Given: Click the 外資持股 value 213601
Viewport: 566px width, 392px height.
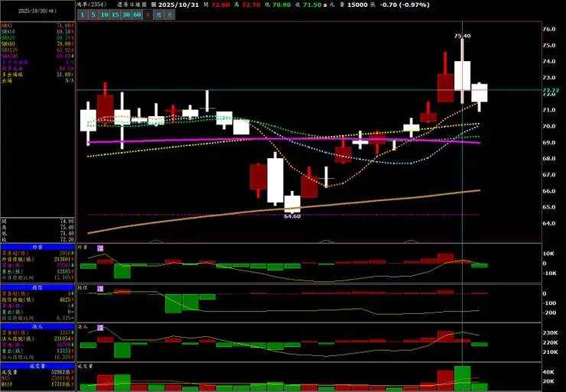Looking at the screenshot, I should (x=62, y=259).
